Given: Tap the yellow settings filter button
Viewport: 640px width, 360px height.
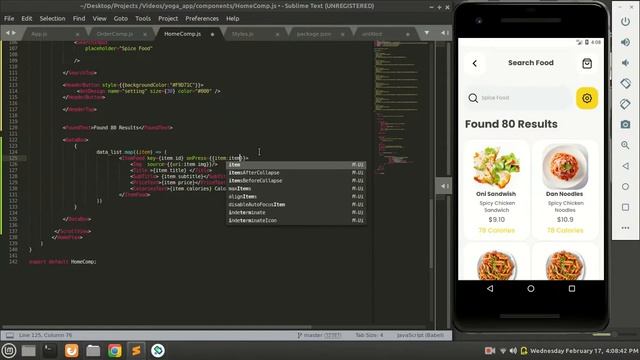Looking at the screenshot, I should point(587,98).
